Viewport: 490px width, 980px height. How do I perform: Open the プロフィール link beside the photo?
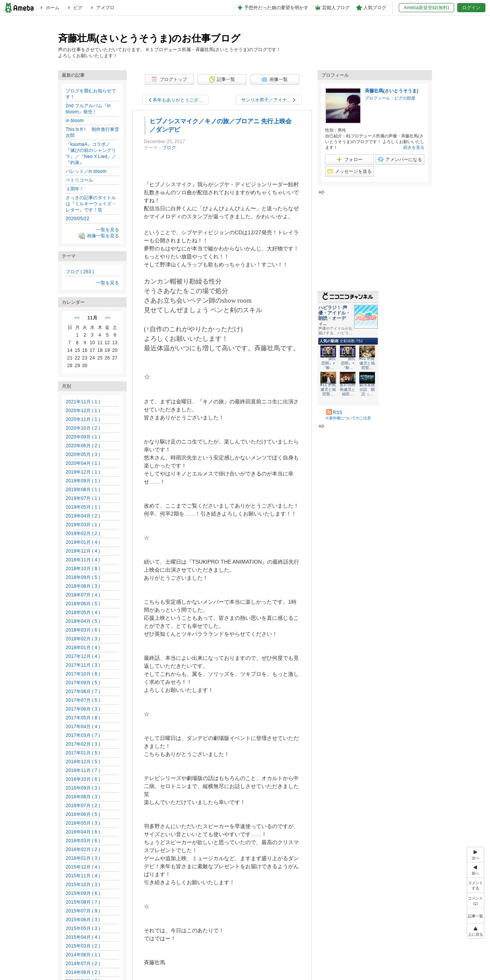(x=377, y=98)
